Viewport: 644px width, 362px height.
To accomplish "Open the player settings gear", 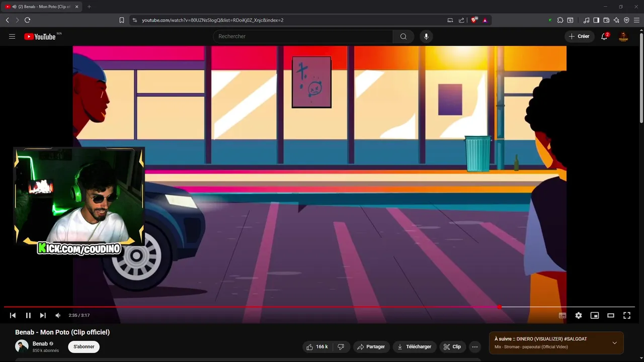I will 579,315.
